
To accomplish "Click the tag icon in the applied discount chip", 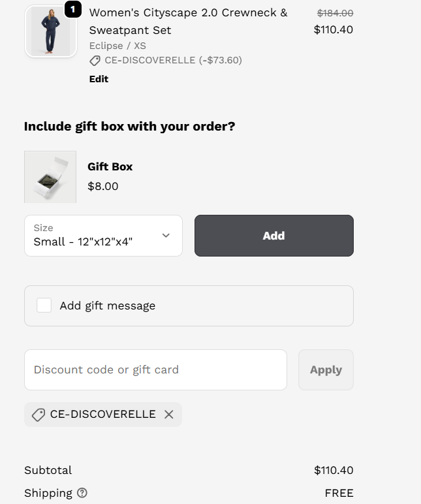I will (x=39, y=415).
